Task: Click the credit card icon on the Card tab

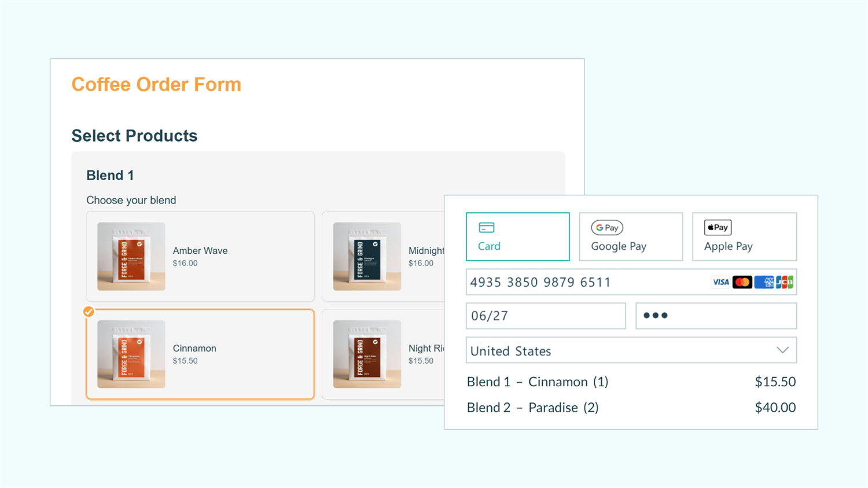Action: coord(486,227)
